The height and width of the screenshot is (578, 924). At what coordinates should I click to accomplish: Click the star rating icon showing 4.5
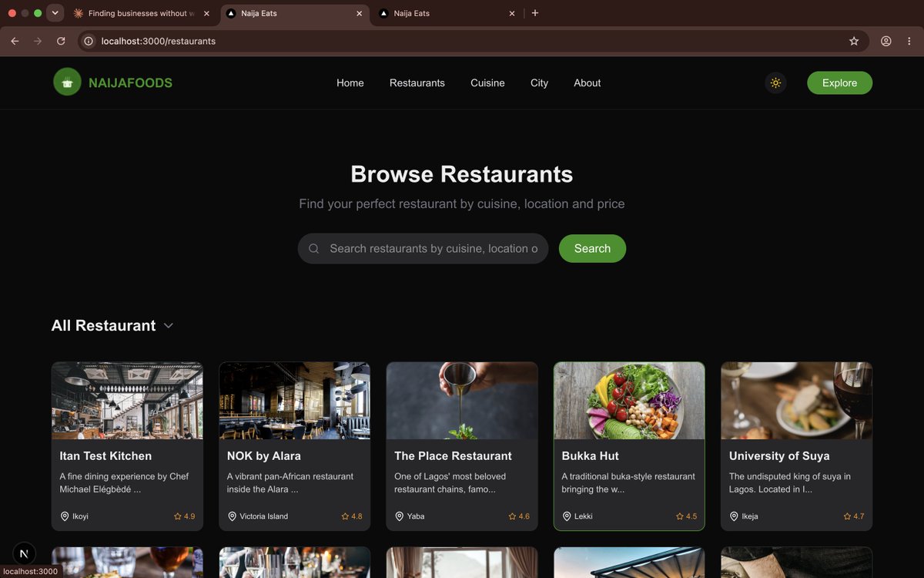[680, 516]
